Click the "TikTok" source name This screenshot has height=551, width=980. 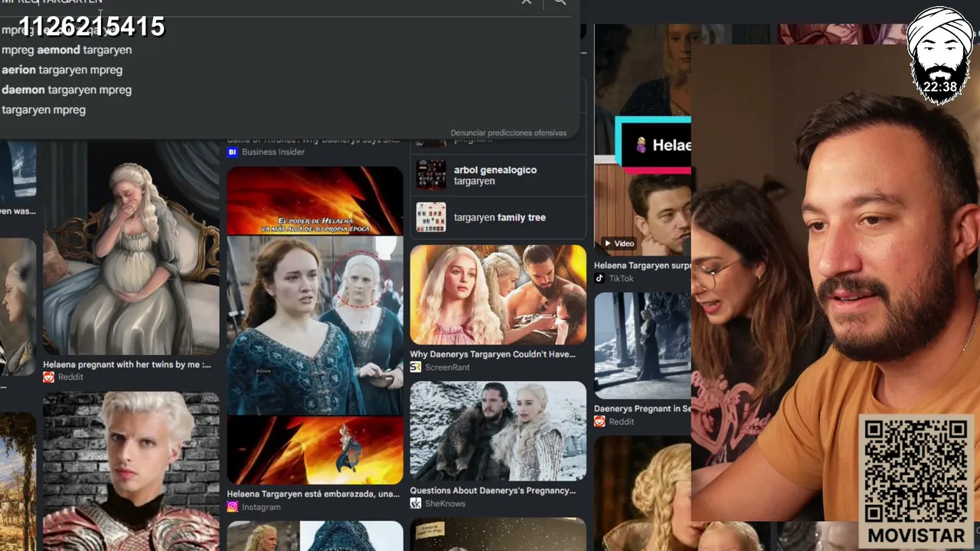pos(622,279)
